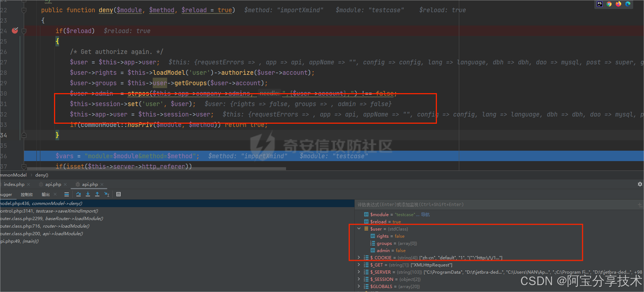Click the rights primitive type icon

tap(373, 236)
